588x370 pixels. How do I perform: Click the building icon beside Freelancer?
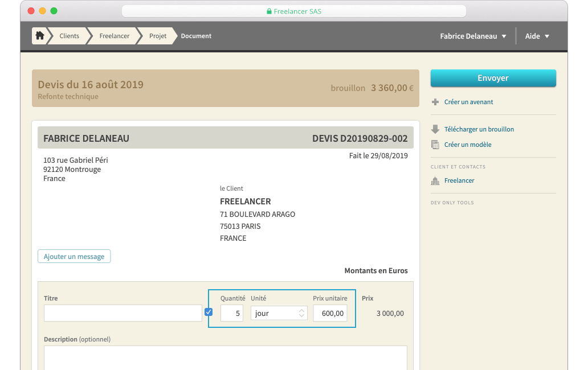pos(435,180)
